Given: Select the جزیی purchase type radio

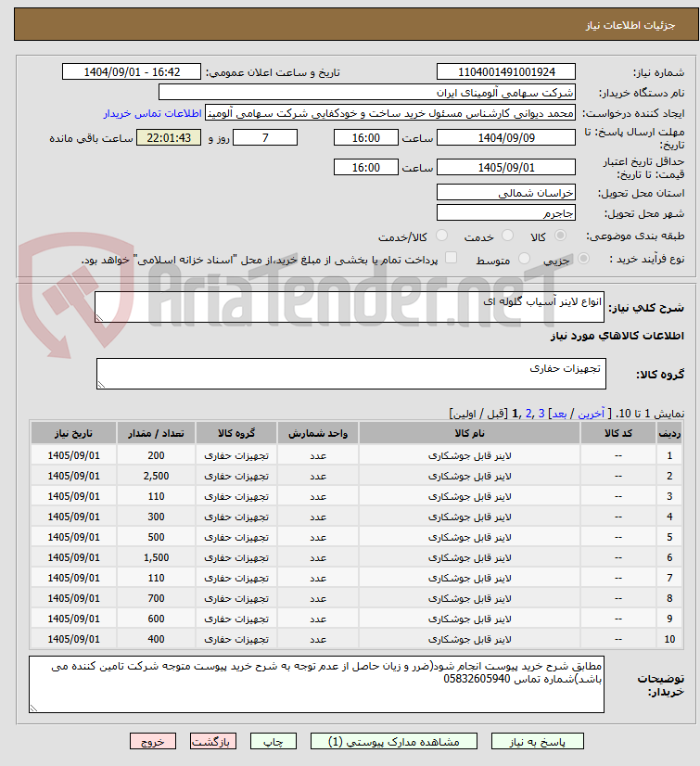Looking at the screenshot, I should 583,259.
